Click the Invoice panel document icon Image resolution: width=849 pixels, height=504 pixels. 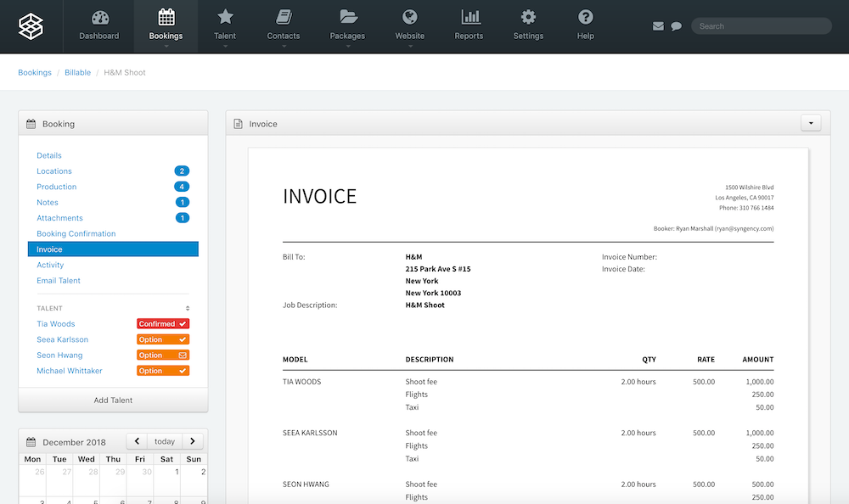click(x=238, y=124)
